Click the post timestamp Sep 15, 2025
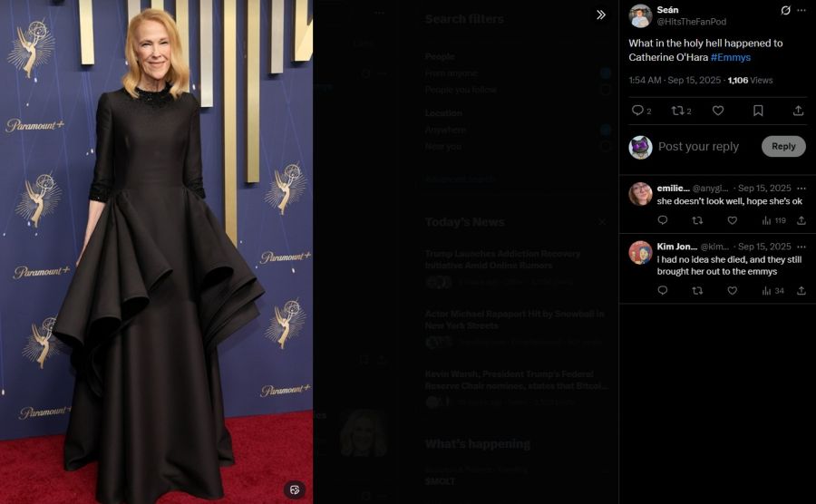The height and width of the screenshot is (504, 816). [675, 81]
